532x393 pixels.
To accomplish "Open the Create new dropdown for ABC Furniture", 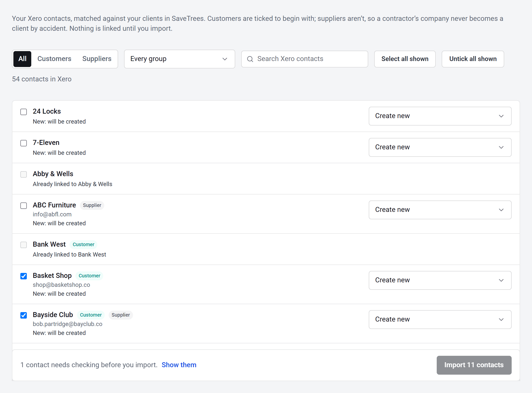I will click(x=440, y=210).
